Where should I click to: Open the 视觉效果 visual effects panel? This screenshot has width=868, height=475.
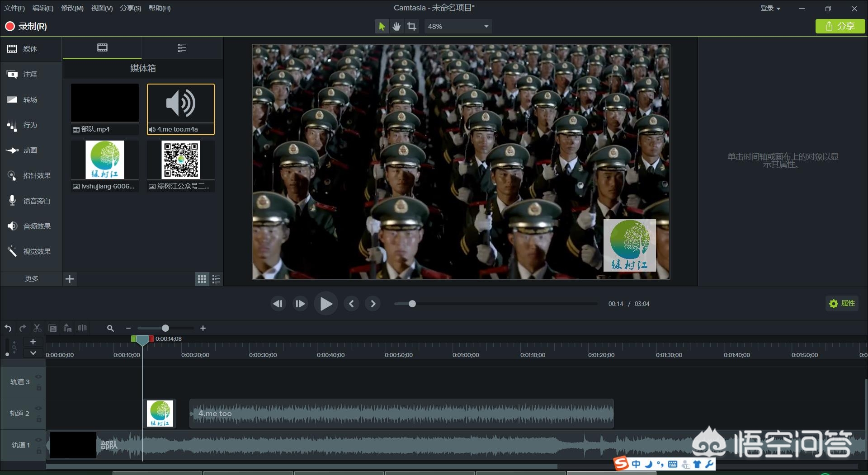pyautogui.click(x=31, y=251)
